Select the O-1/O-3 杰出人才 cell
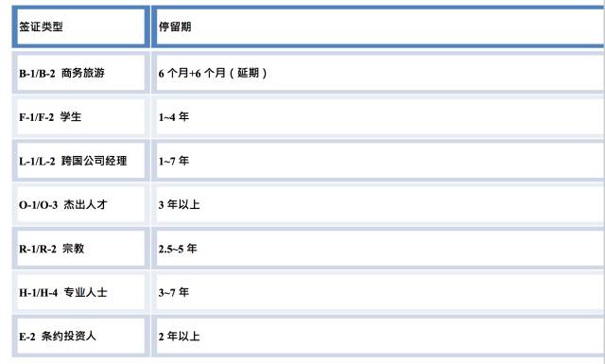605x364 pixels. click(x=80, y=204)
